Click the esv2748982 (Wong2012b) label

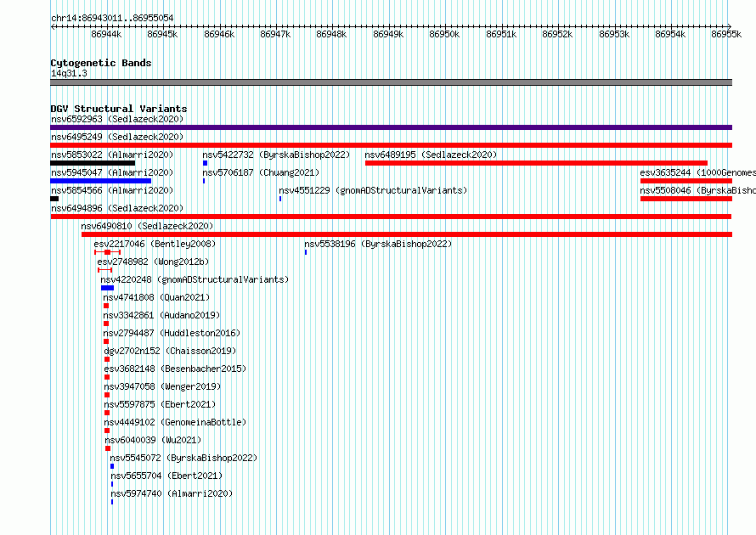point(153,262)
